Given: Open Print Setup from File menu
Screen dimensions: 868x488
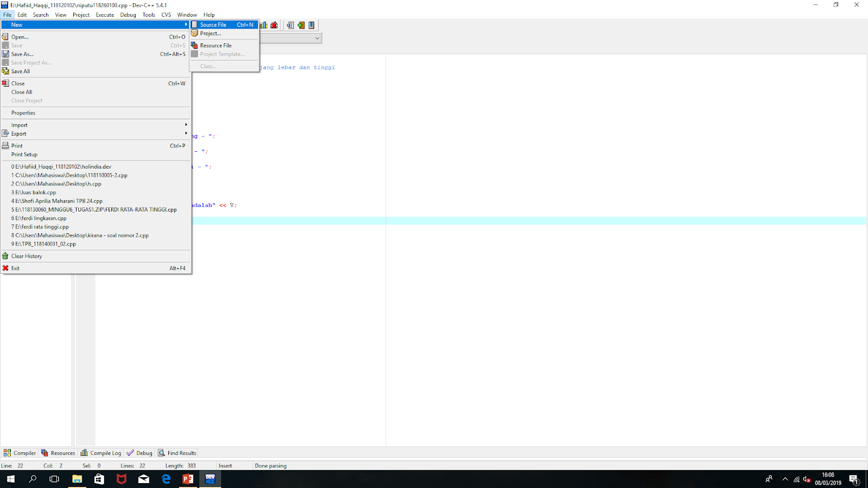Looking at the screenshot, I should [95, 155].
